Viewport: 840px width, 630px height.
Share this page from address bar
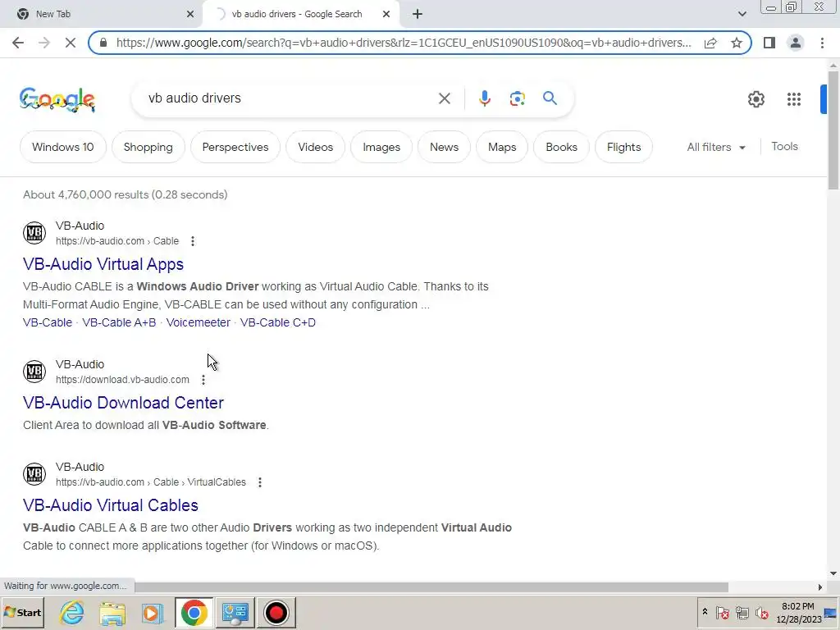click(x=710, y=43)
